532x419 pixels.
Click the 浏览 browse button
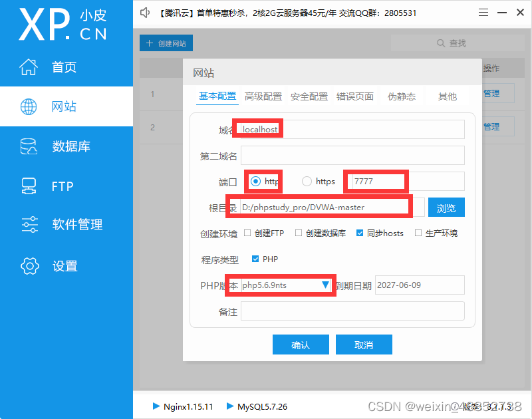pos(446,208)
